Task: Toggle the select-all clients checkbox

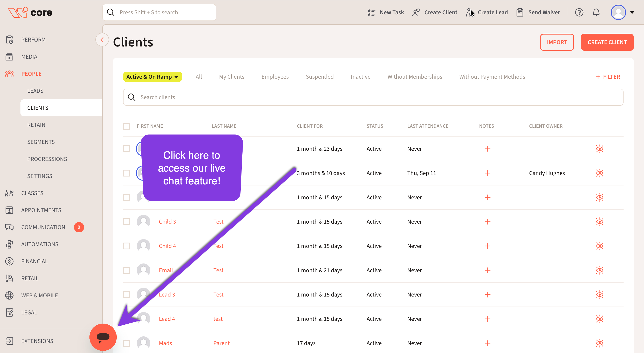Action: (x=126, y=126)
